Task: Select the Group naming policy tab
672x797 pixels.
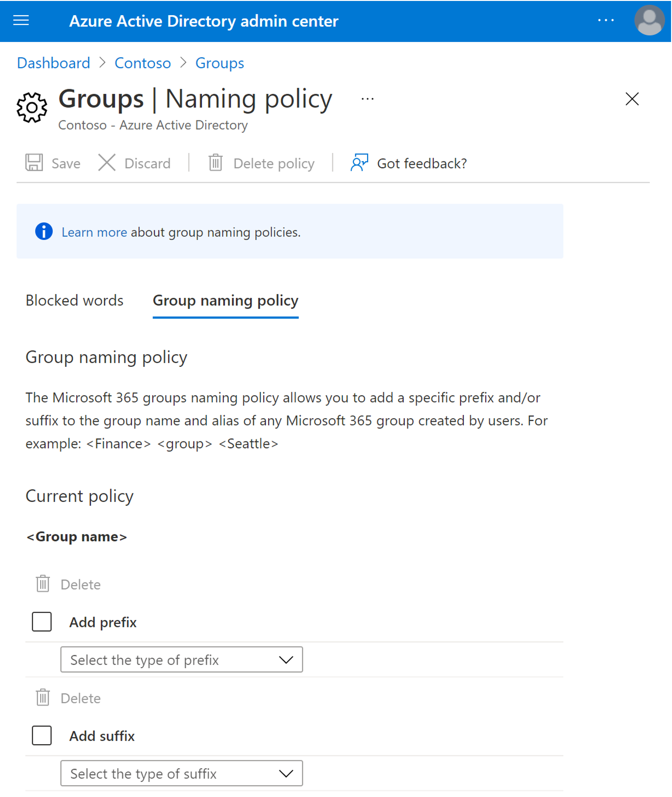Action: [x=226, y=301]
